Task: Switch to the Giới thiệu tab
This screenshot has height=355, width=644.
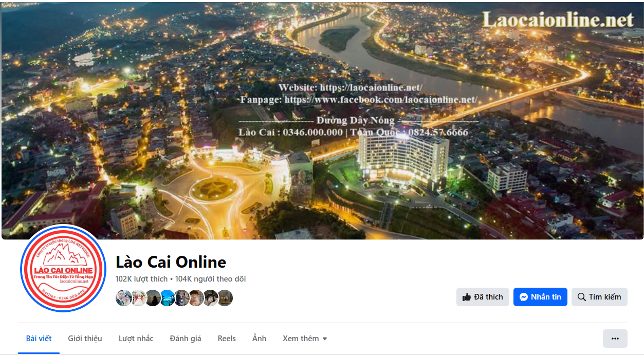Action: [x=85, y=339]
